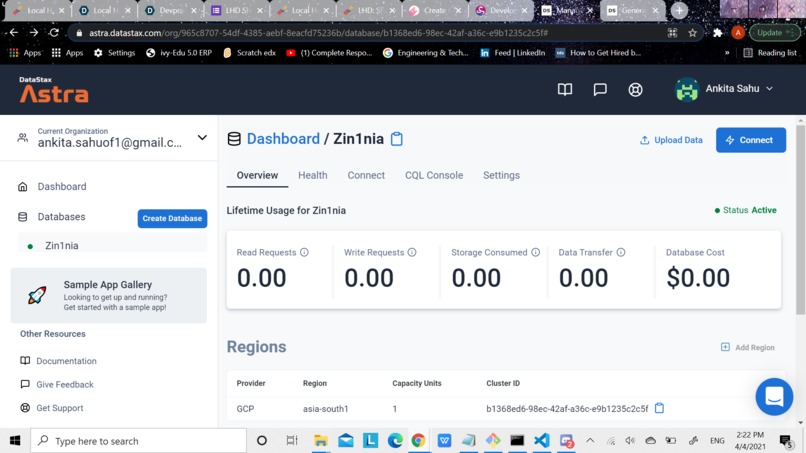Click the blue Connect button
Viewport: 806px width, 453px height.
(x=750, y=140)
